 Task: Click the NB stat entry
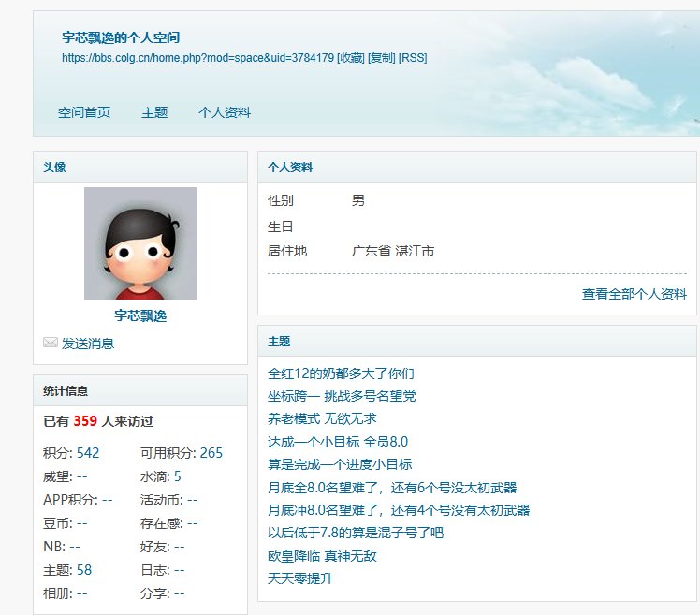(x=62, y=547)
